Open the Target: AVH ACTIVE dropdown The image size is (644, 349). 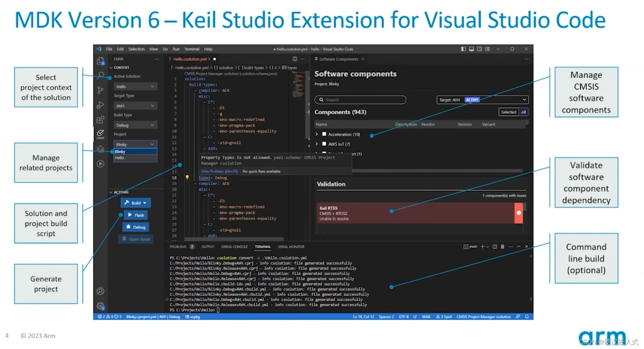coord(482,100)
